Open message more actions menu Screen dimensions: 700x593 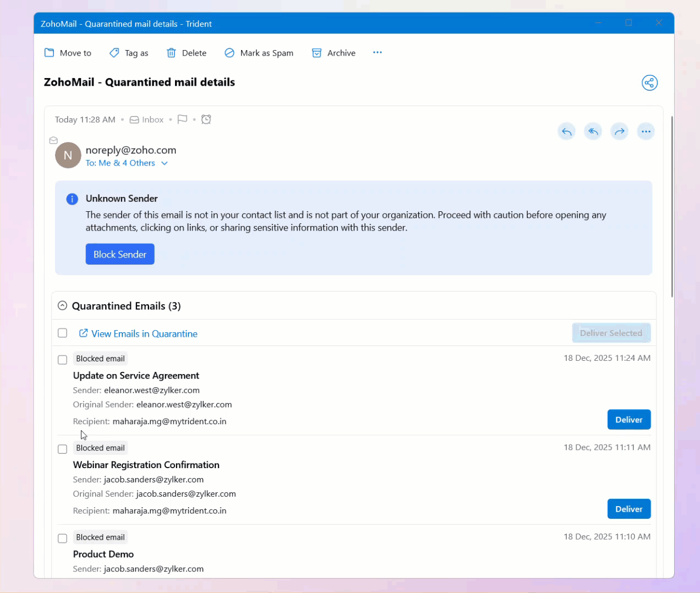point(646,131)
